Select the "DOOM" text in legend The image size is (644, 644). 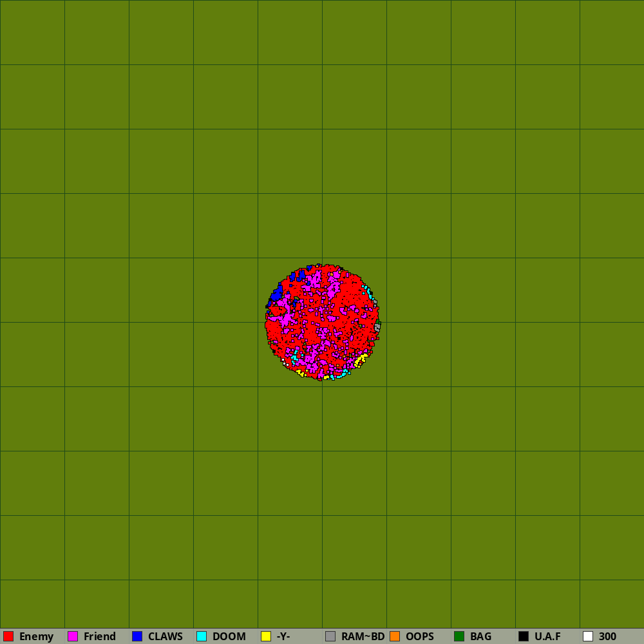pos(229,636)
